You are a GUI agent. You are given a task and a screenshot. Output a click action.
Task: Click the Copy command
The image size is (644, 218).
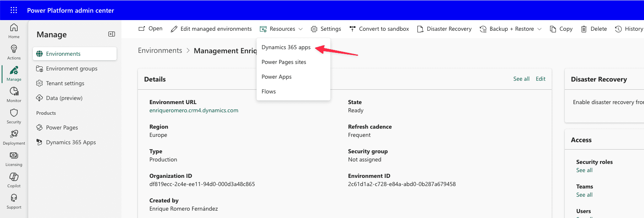pyautogui.click(x=561, y=29)
